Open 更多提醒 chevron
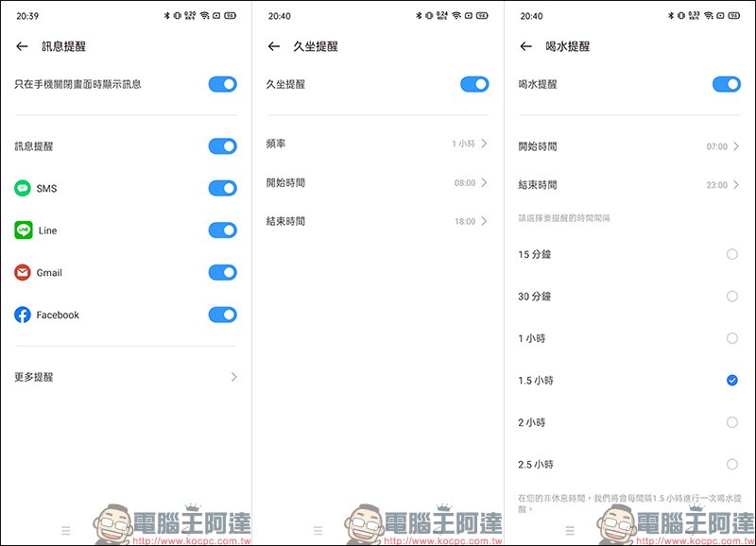This screenshot has width=756, height=546. tap(233, 377)
